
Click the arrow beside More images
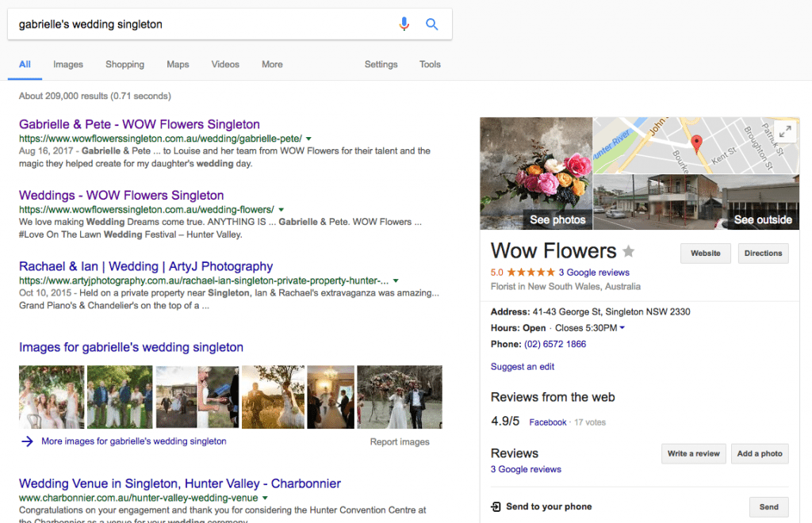point(27,442)
